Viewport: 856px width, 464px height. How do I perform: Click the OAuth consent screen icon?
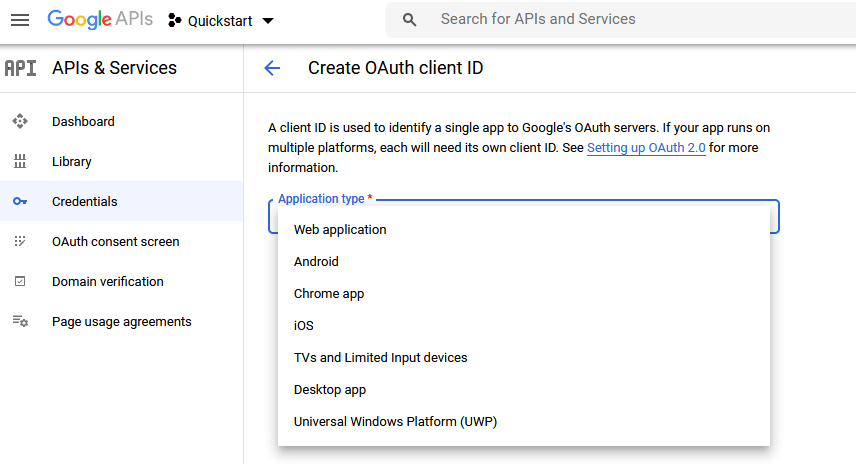point(20,242)
